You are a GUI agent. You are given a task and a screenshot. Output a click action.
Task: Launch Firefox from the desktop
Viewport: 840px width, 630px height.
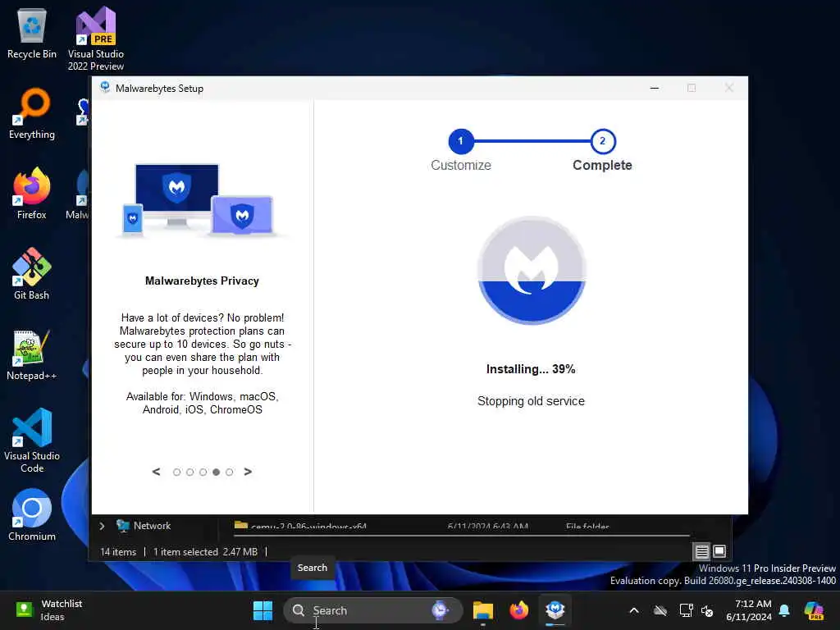(x=32, y=194)
